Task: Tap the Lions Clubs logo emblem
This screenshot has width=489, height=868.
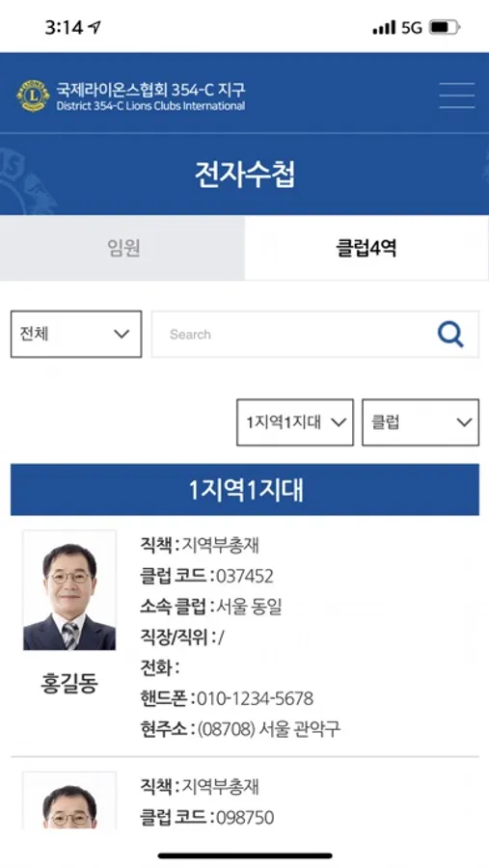Action: point(33,95)
